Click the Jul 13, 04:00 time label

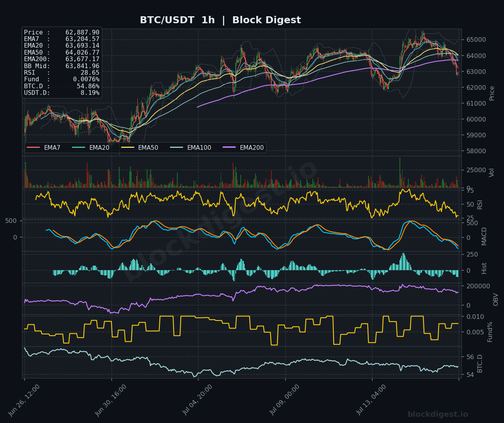click(371, 400)
